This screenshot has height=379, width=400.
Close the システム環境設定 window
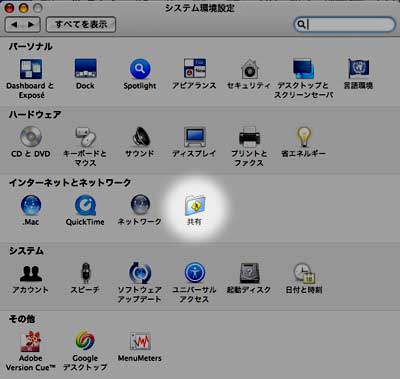pos(9,7)
